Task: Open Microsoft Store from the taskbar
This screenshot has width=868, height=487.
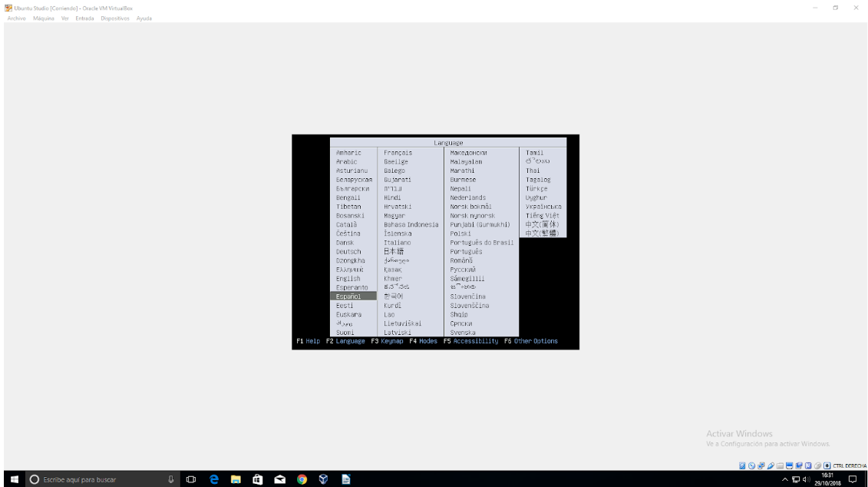Action: [258, 479]
